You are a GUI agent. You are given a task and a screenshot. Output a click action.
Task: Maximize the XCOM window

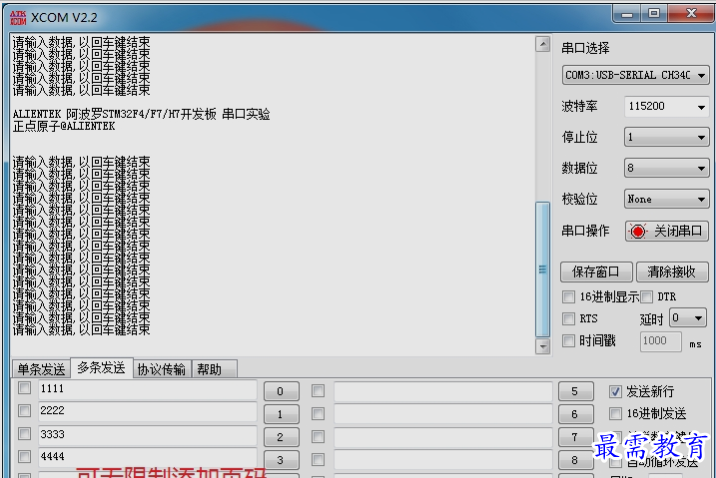pyautogui.click(x=654, y=14)
